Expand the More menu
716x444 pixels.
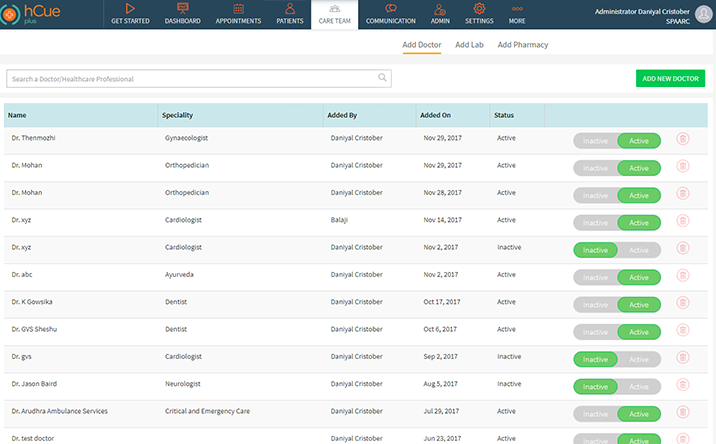pos(517,14)
